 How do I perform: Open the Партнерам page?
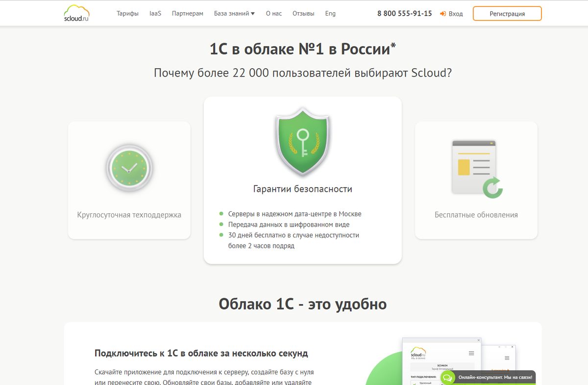click(188, 13)
